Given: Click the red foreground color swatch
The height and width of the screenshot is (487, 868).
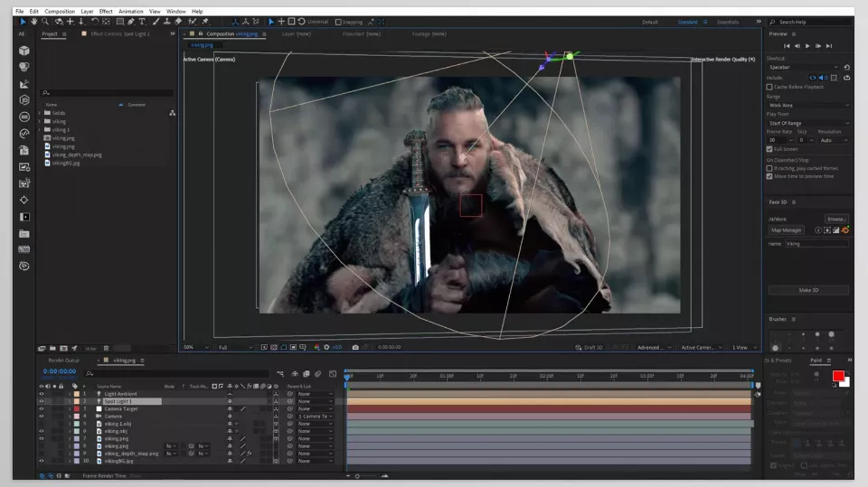Looking at the screenshot, I should click(x=838, y=376).
